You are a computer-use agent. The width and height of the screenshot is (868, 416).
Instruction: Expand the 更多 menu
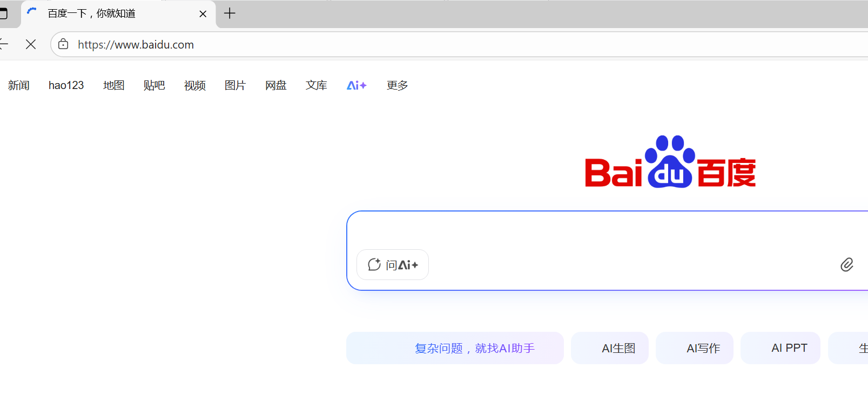click(x=398, y=85)
